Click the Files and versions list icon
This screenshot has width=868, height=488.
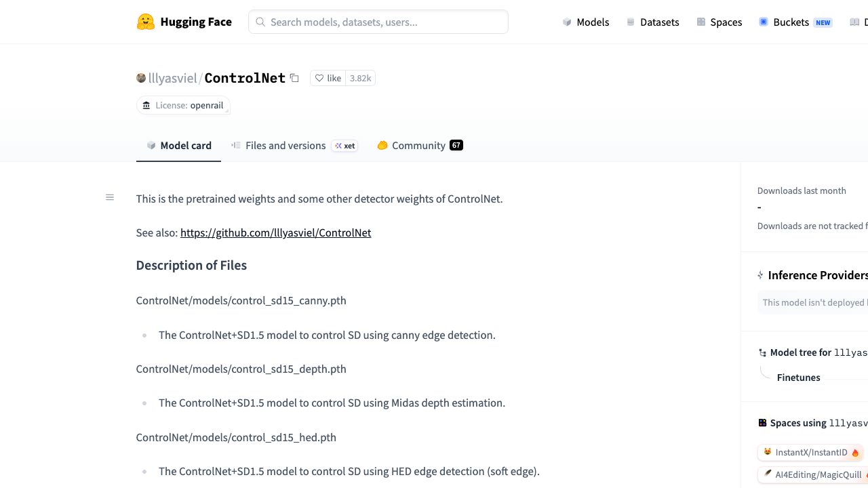236,145
